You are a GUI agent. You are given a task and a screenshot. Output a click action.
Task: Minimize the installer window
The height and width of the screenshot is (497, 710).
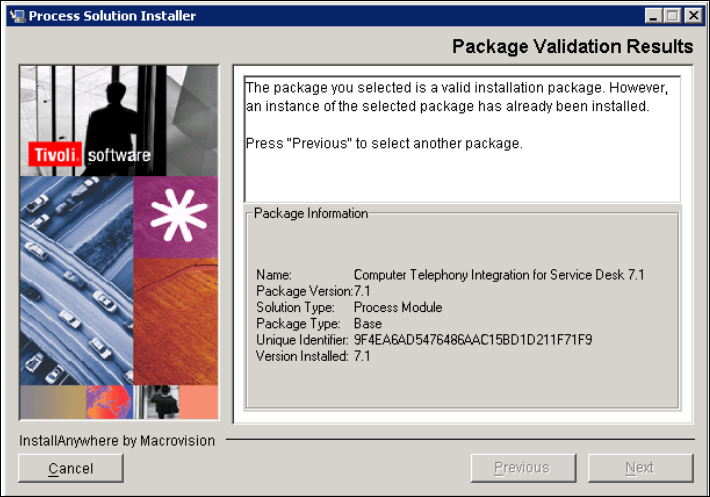(653, 15)
